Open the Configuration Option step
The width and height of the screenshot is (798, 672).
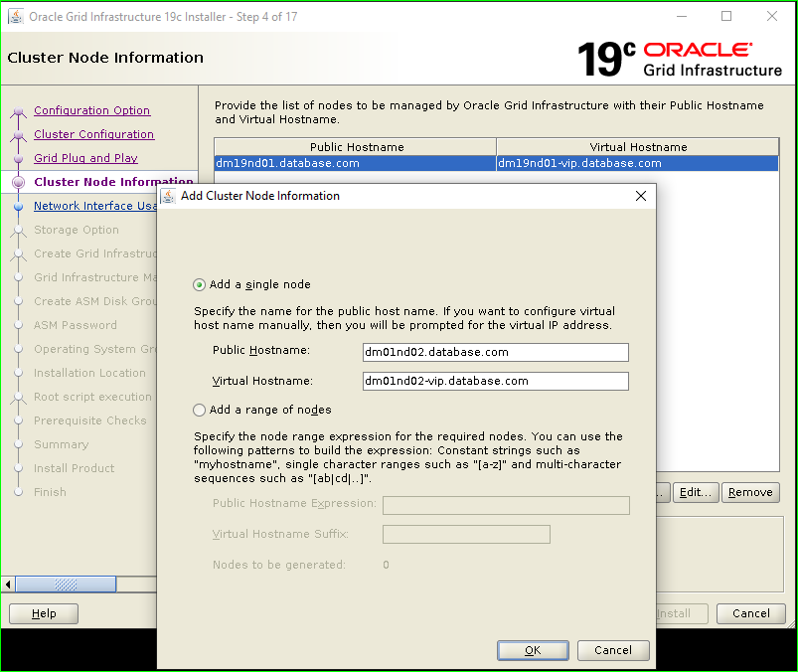(91, 110)
